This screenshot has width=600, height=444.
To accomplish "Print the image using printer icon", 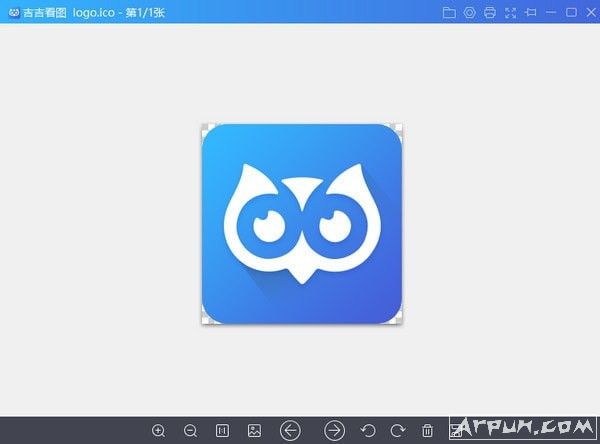I will click(490, 13).
